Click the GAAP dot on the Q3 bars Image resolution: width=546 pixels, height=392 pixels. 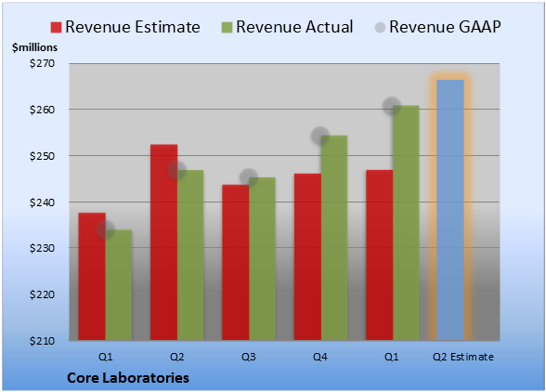pyautogui.click(x=249, y=177)
